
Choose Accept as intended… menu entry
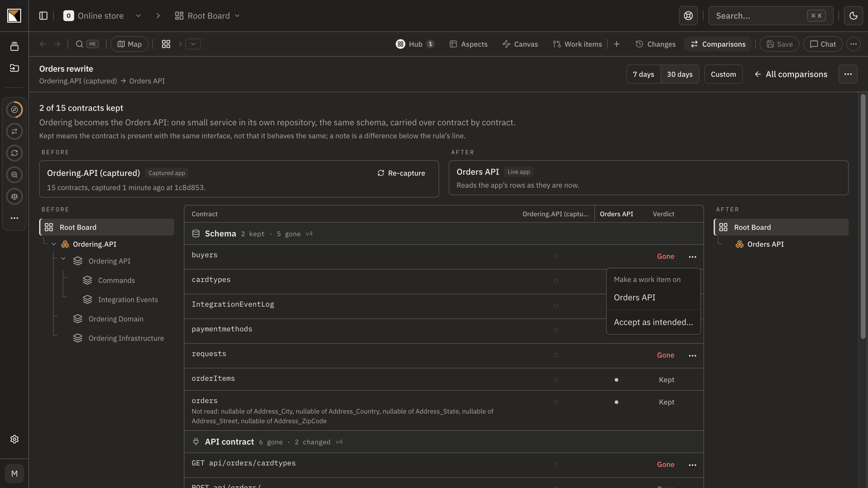coord(653,322)
